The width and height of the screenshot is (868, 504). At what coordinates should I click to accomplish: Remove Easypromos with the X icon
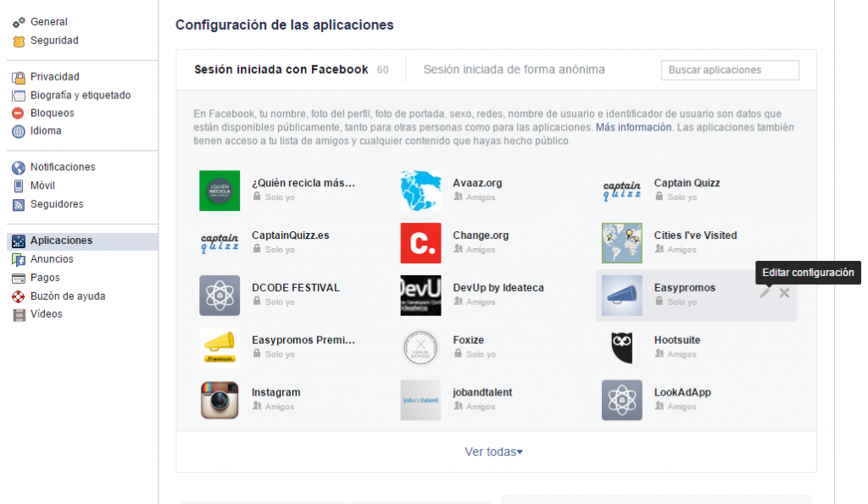(784, 293)
